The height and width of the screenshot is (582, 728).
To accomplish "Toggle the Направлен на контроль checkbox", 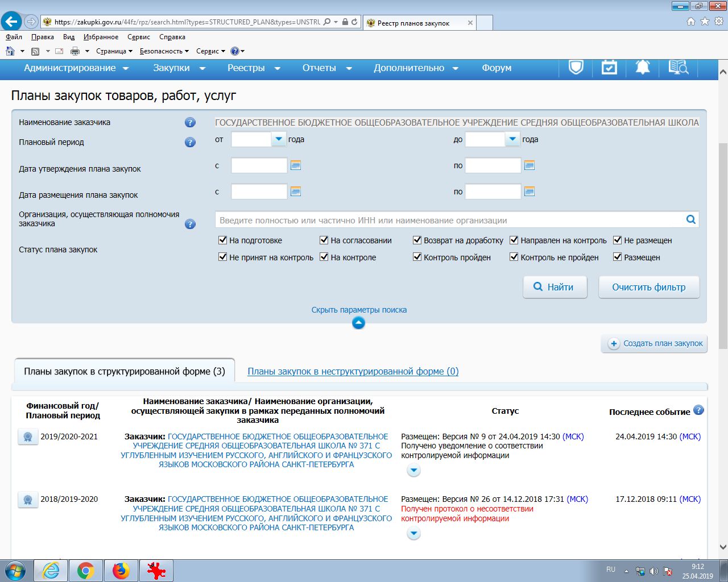I will (514, 240).
